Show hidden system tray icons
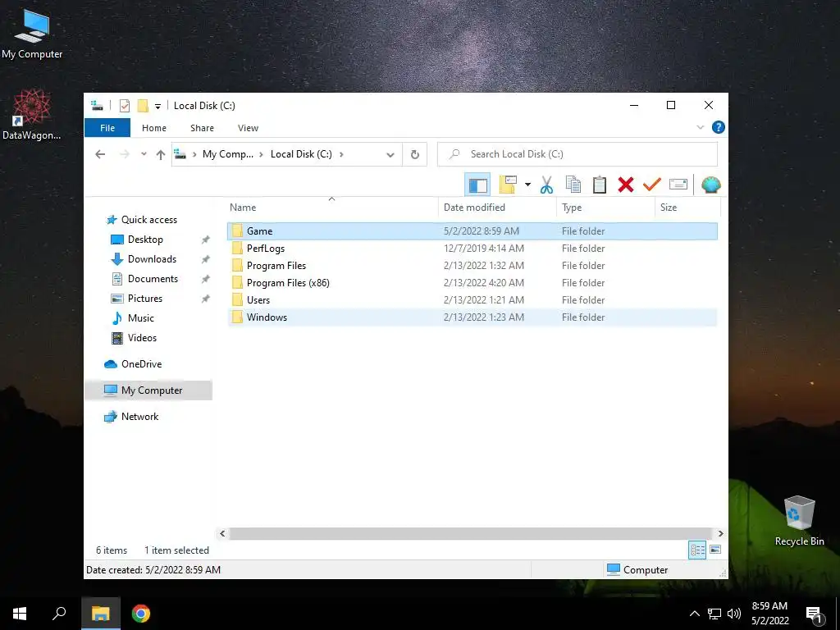The height and width of the screenshot is (630, 840). tap(694, 614)
